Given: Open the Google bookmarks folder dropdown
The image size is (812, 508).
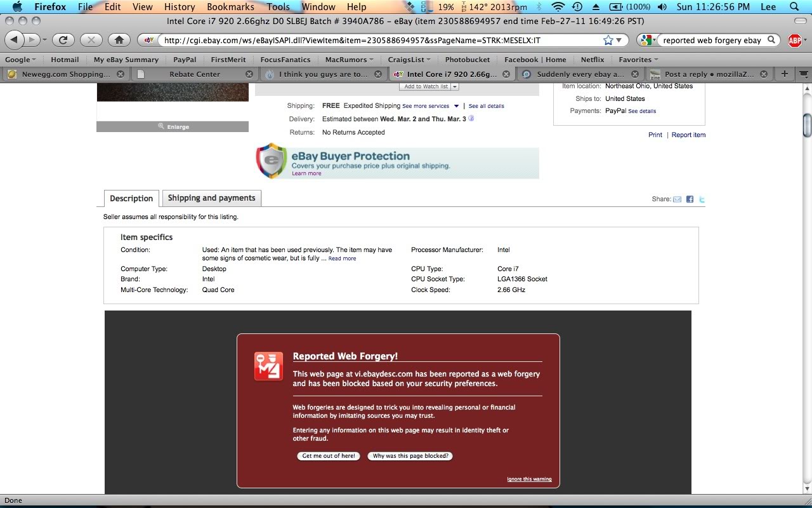Looking at the screenshot, I should pyautogui.click(x=20, y=60).
